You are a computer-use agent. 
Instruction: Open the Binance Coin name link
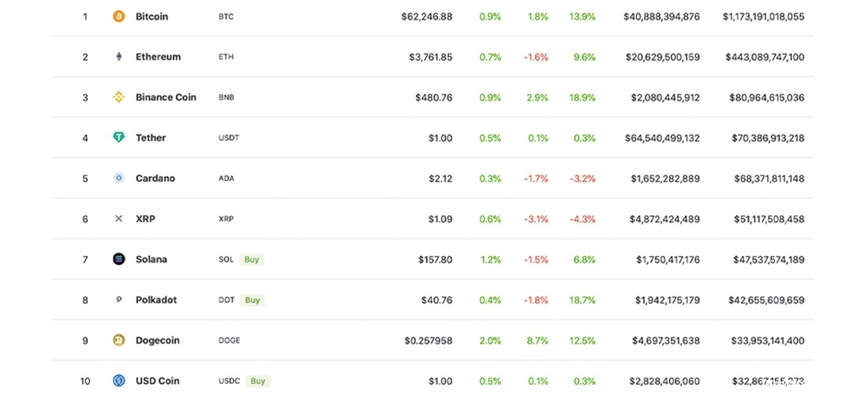pyautogui.click(x=166, y=97)
